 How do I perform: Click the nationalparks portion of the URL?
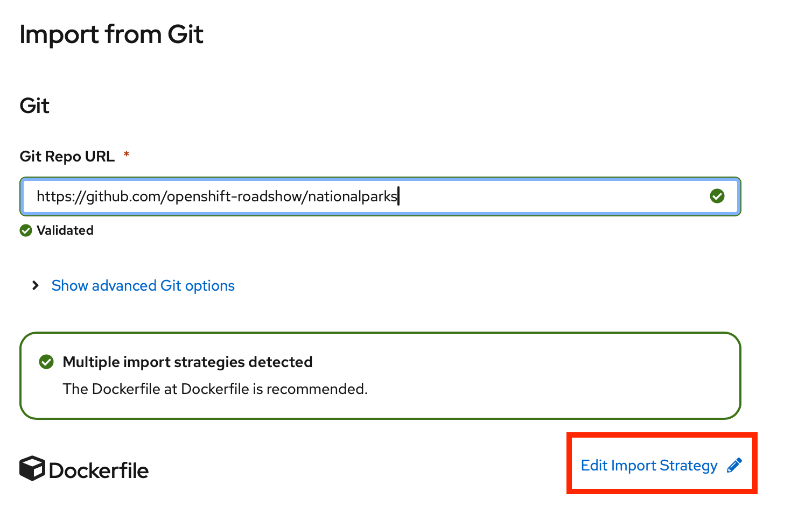tap(352, 196)
